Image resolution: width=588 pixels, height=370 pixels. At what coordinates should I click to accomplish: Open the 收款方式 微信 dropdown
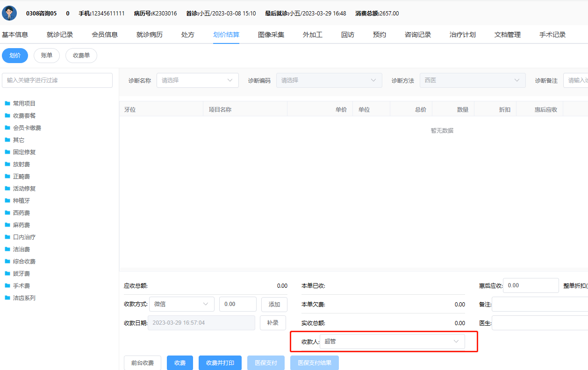pyautogui.click(x=181, y=304)
